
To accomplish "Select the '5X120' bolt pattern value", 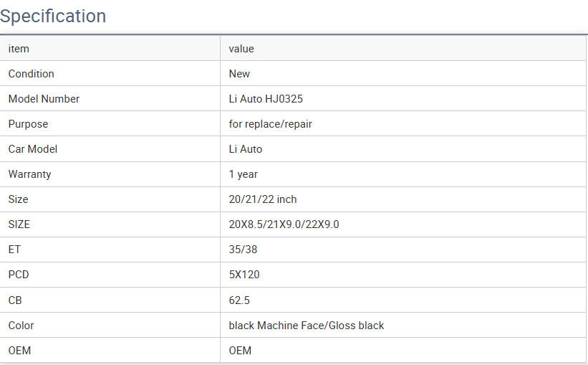I will 244,275.
